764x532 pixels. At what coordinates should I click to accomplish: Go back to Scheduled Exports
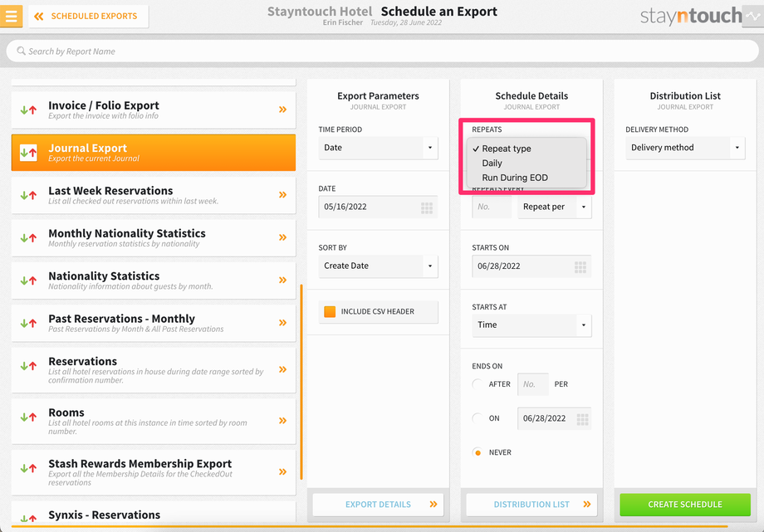coord(88,16)
